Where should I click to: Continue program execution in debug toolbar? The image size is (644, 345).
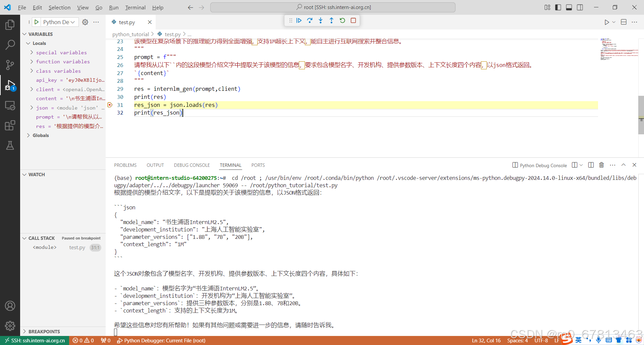[x=299, y=20]
